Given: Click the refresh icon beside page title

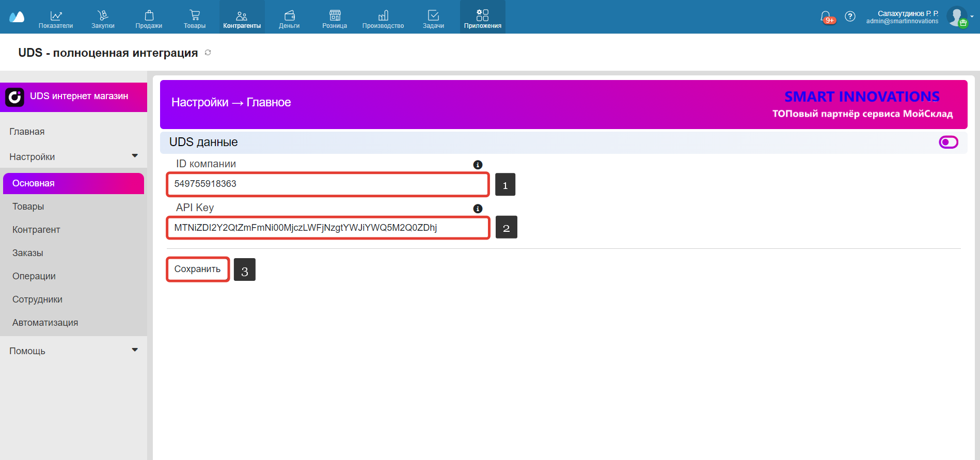Looking at the screenshot, I should pos(208,53).
